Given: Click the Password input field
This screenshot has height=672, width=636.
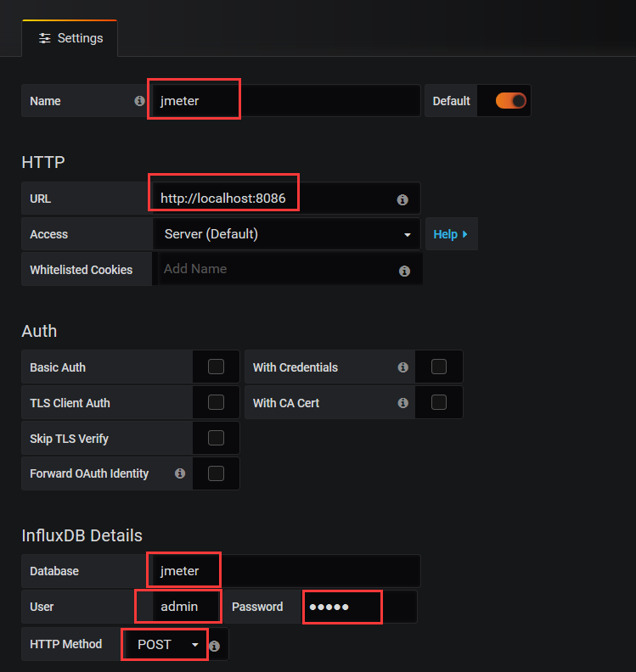Looking at the screenshot, I should (x=359, y=607).
